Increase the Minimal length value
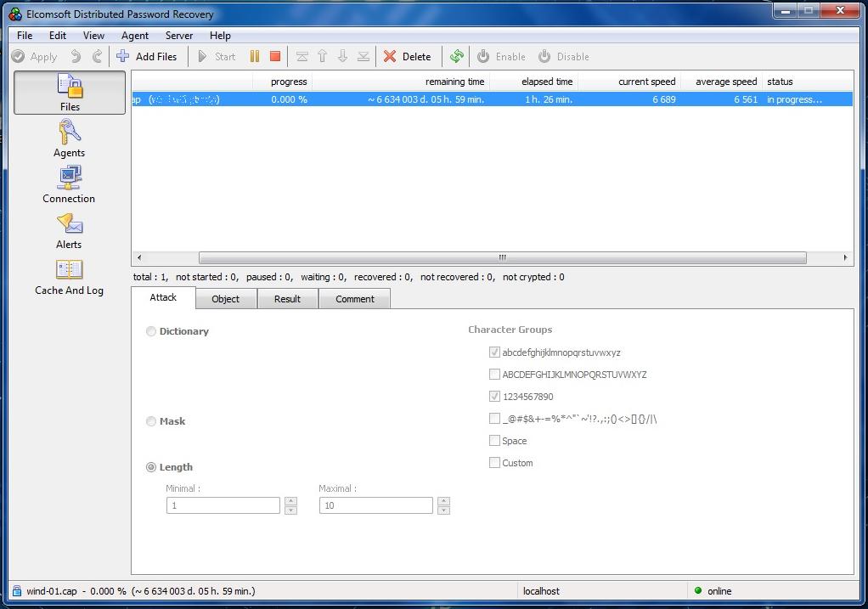 pyautogui.click(x=291, y=501)
